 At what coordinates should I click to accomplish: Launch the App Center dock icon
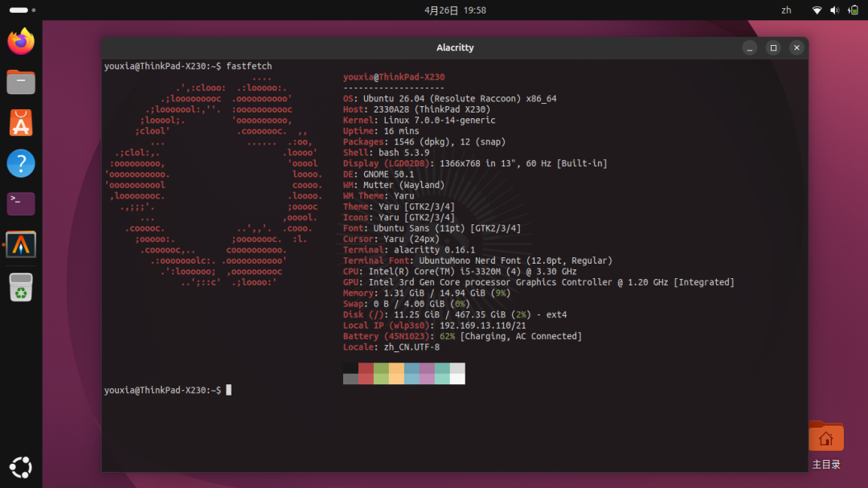[x=21, y=122]
